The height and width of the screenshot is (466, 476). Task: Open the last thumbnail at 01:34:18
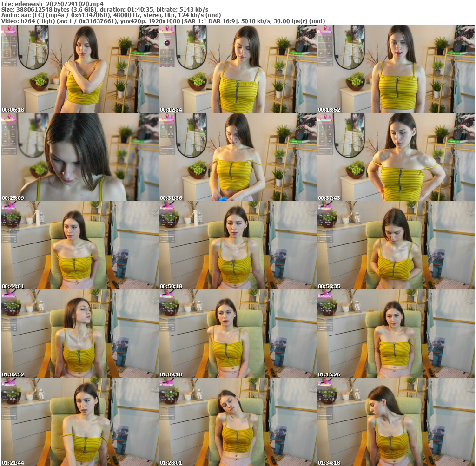(396, 421)
